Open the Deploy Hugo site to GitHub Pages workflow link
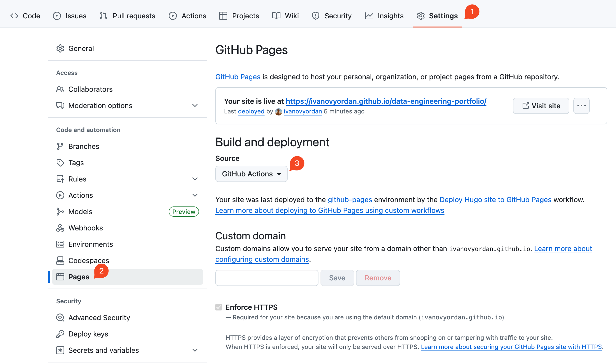 [x=495, y=200]
